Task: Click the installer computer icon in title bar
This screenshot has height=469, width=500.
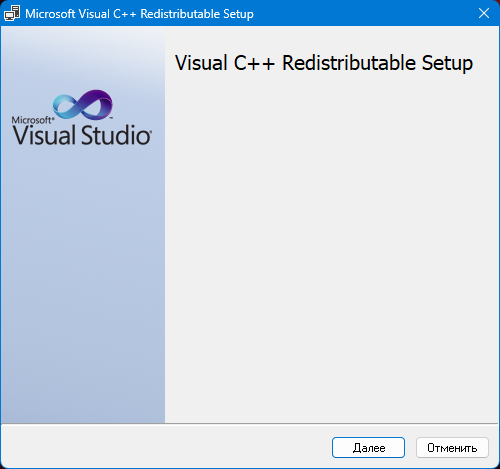Action: (x=12, y=13)
